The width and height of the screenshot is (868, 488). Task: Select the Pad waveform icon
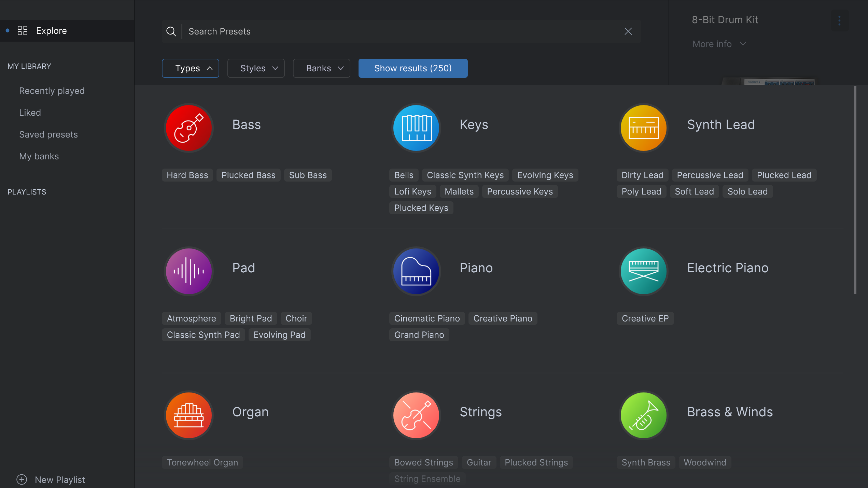pyautogui.click(x=188, y=271)
